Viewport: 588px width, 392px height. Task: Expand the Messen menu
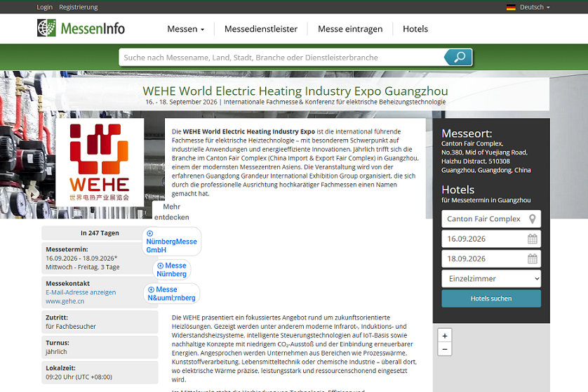(x=185, y=29)
